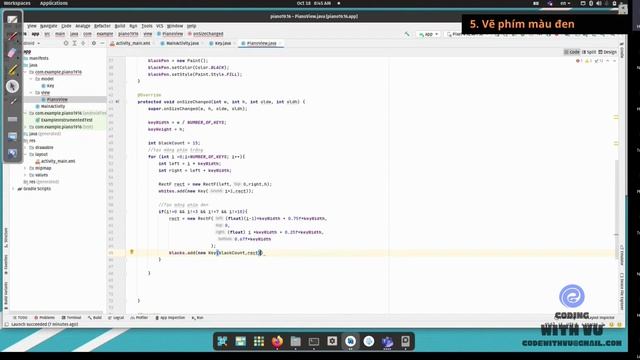
Task: Expand the values folder
Action: pos(25,175)
